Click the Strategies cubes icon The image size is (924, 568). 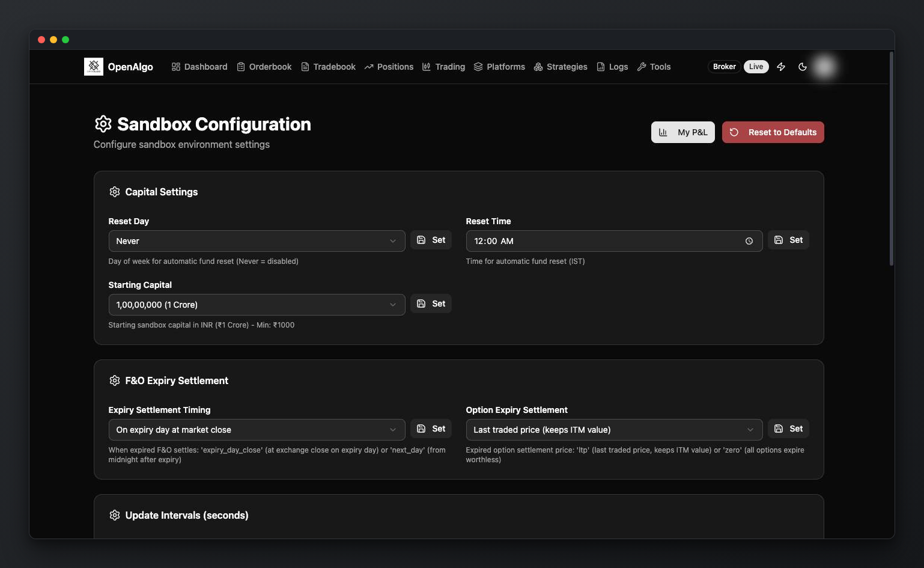click(538, 67)
